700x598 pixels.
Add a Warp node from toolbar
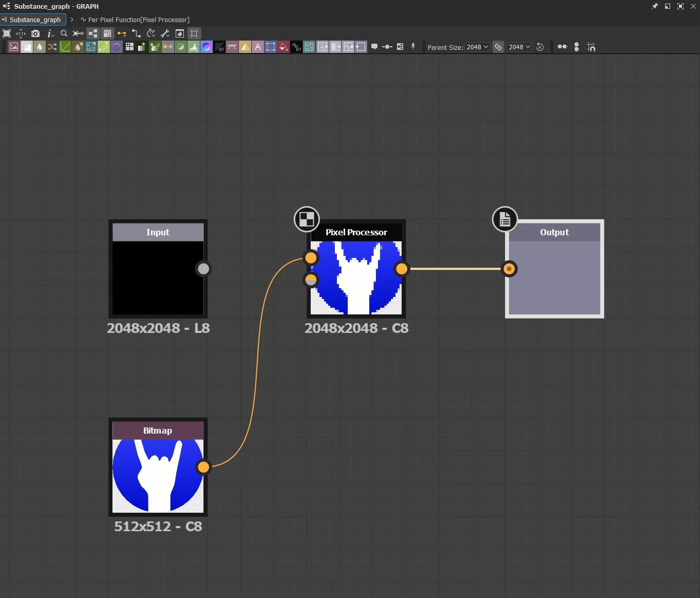coord(309,47)
